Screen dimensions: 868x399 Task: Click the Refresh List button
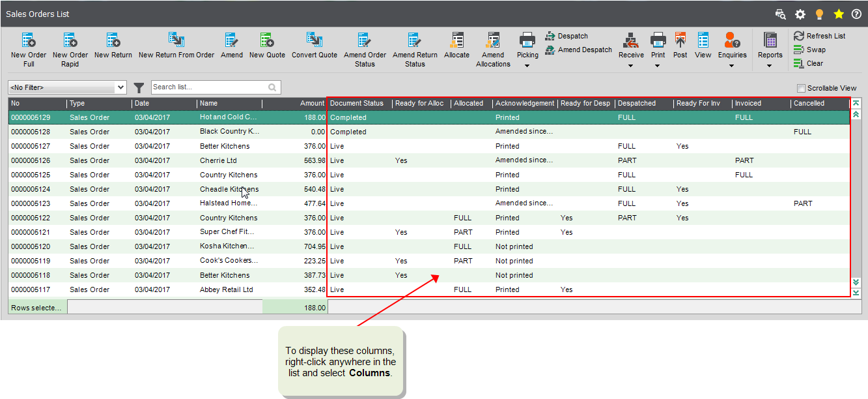pos(820,35)
